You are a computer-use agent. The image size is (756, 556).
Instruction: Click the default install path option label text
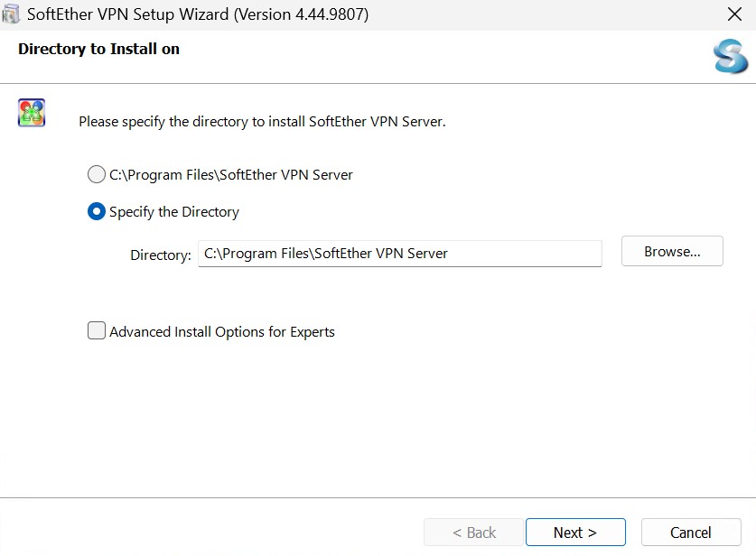(x=231, y=175)
